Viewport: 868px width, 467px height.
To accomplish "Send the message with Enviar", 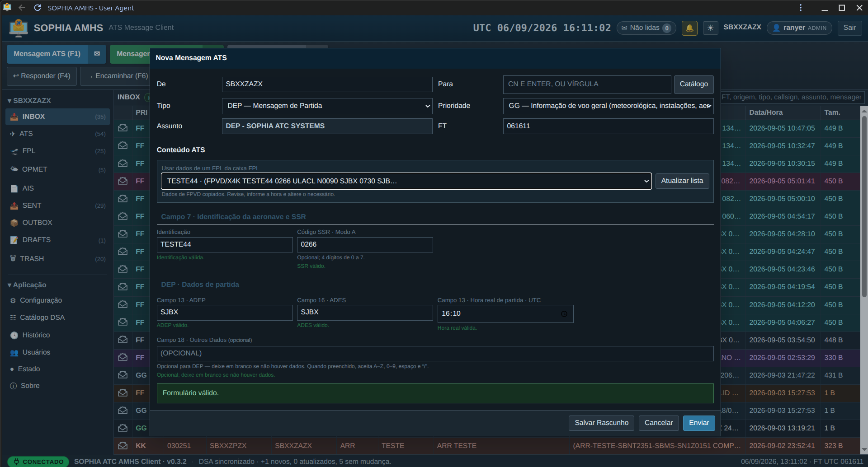I will [699, 423].
